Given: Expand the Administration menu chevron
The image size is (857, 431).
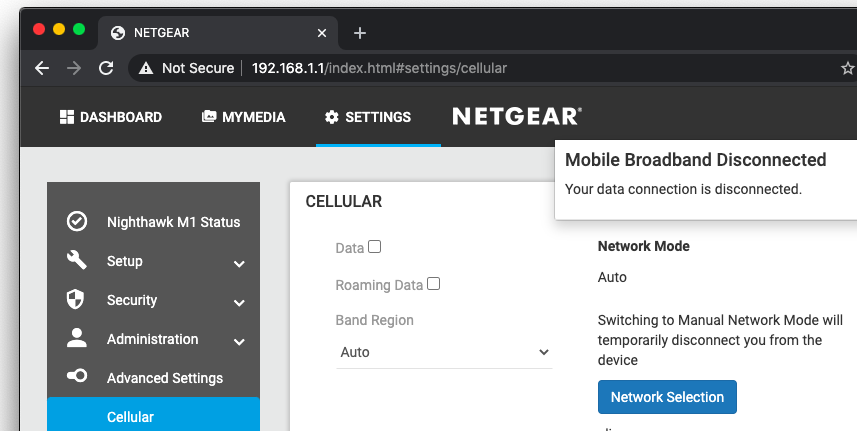Looking at the screenshot, I should click(239, 343).
